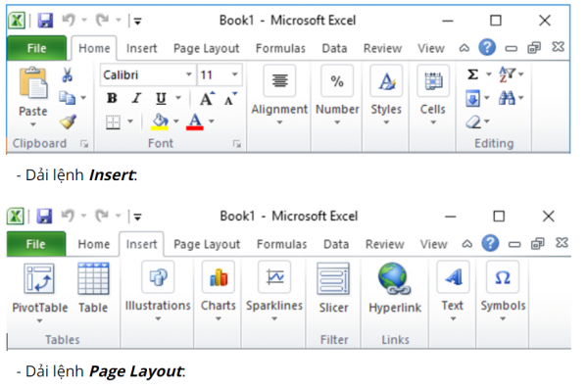Click the Borders icon

(x=113, y=122)
